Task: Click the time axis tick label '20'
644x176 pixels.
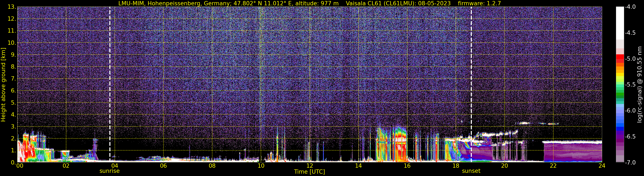Action: coord(505,166)
